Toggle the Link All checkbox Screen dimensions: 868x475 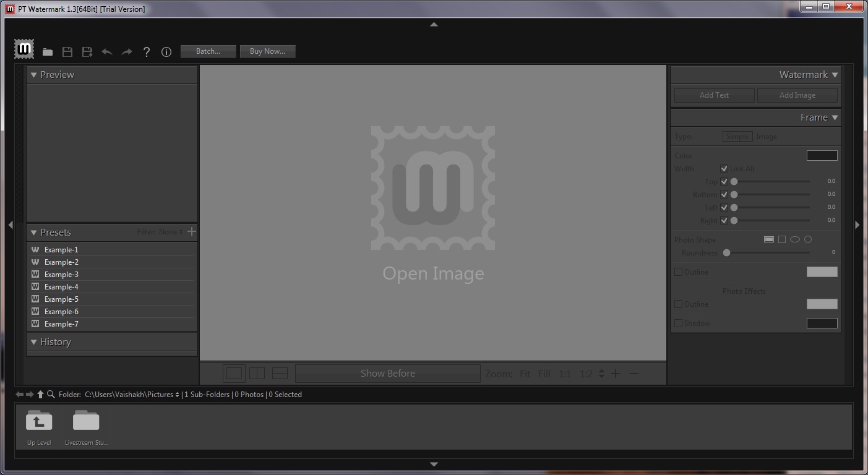724,168
